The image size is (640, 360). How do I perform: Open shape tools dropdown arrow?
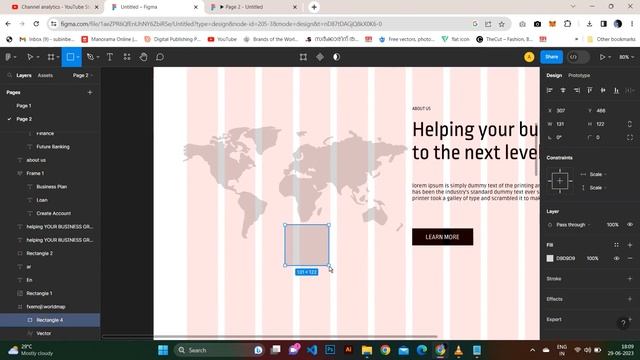(x=78, y=57)
